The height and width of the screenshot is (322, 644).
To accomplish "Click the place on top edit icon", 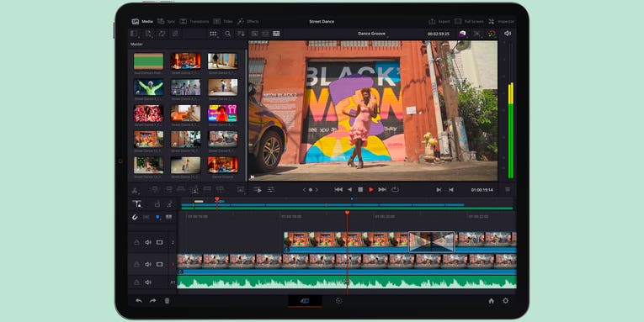I will pos(207,189).
